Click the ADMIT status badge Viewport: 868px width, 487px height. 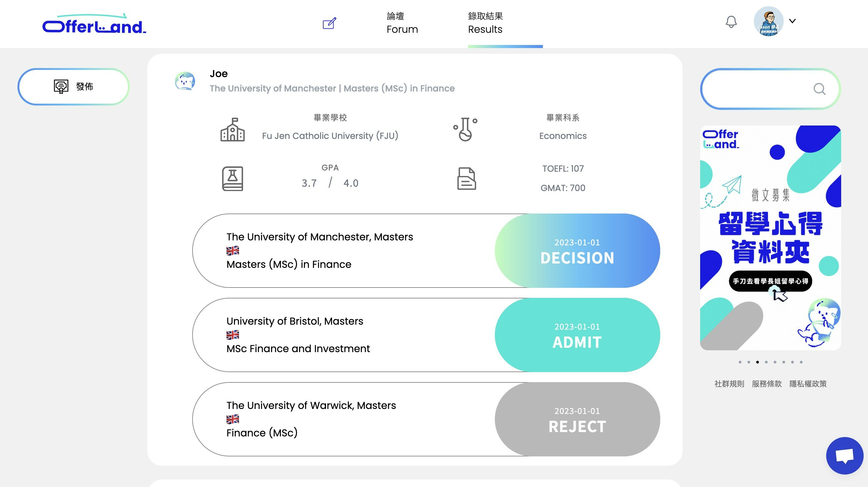pos(577,335)
